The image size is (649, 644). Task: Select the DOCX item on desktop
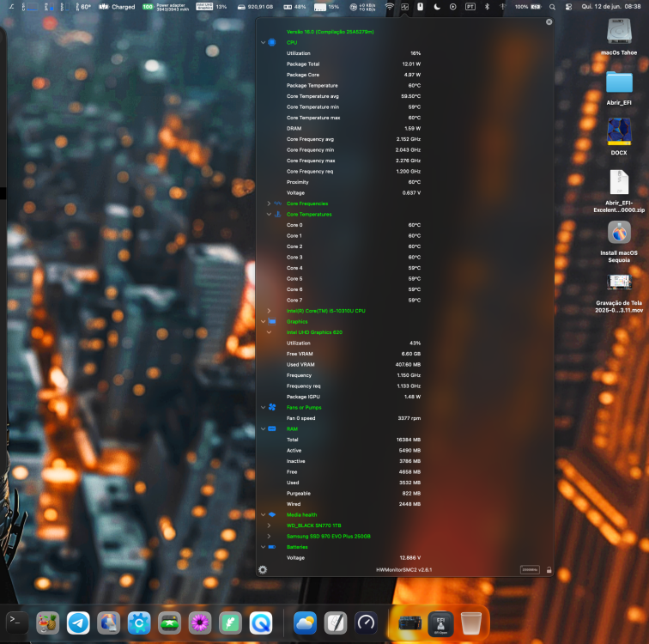[x=619, y=137]
